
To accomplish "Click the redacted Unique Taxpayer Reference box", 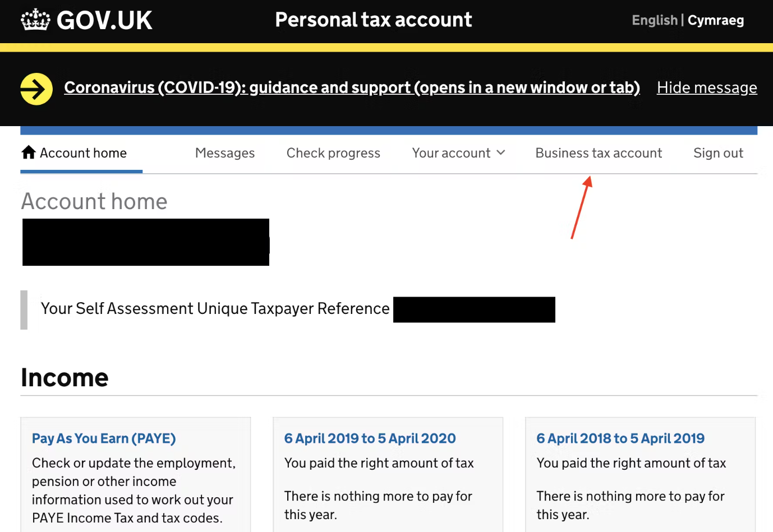I will [474, 309].
